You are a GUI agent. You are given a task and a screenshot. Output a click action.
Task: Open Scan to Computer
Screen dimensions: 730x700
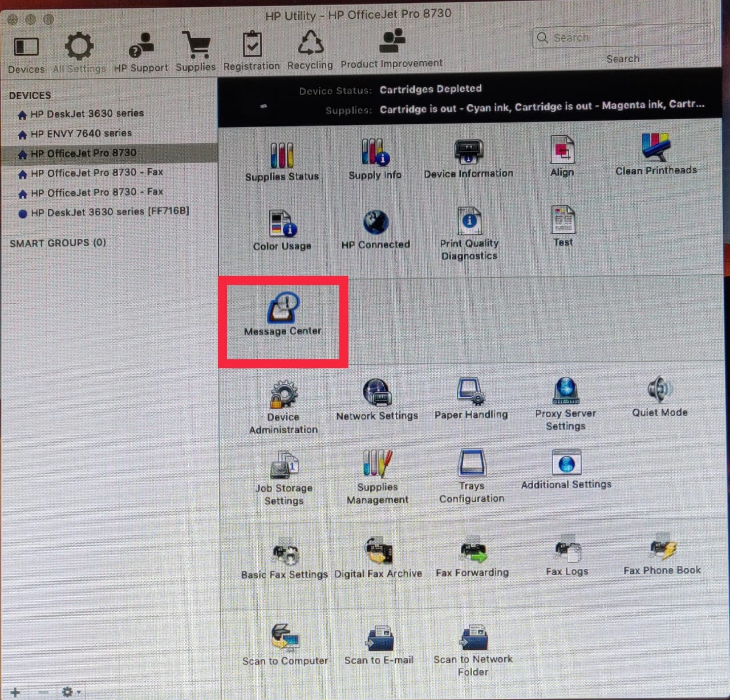pyautogui.click(x=285, y=645)
